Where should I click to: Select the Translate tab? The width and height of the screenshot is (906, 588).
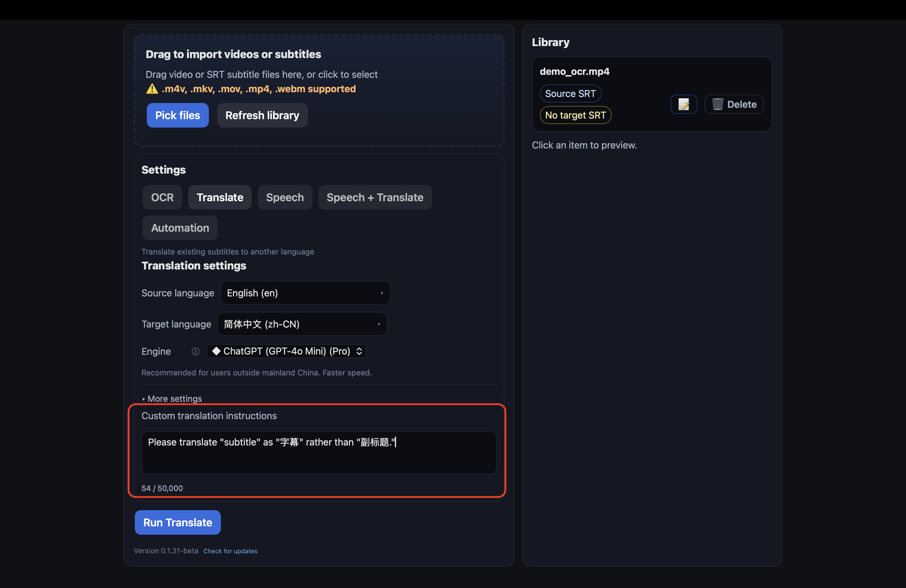[220, 197]
